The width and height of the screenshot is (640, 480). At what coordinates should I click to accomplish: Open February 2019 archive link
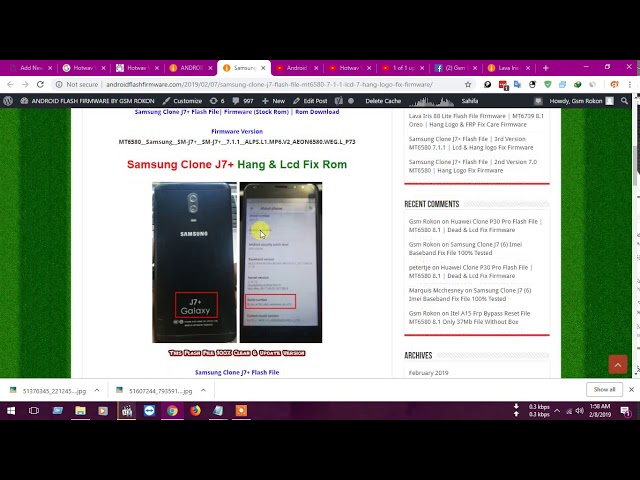point(428,373)
